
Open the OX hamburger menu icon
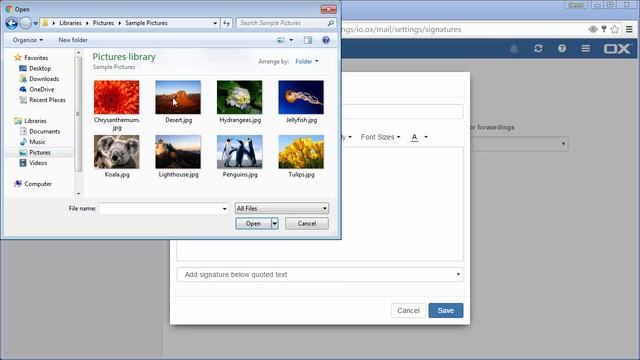(586, 49)
